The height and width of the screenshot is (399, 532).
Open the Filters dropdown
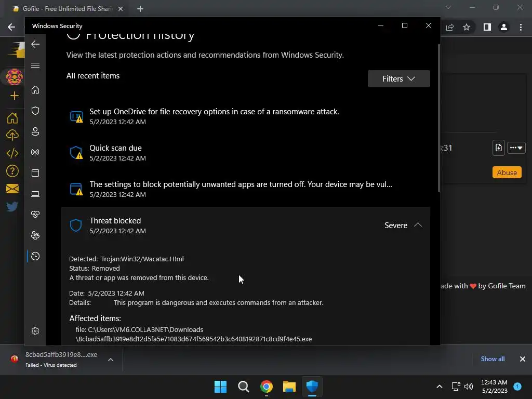click(x=398, y=79)
